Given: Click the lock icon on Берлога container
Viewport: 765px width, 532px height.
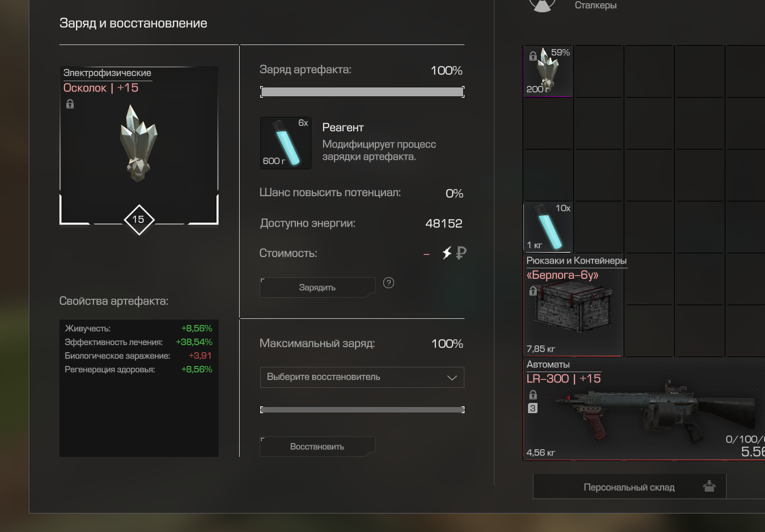Looking at the screenshot, I should pyautogui.click(x=533, y=291).
